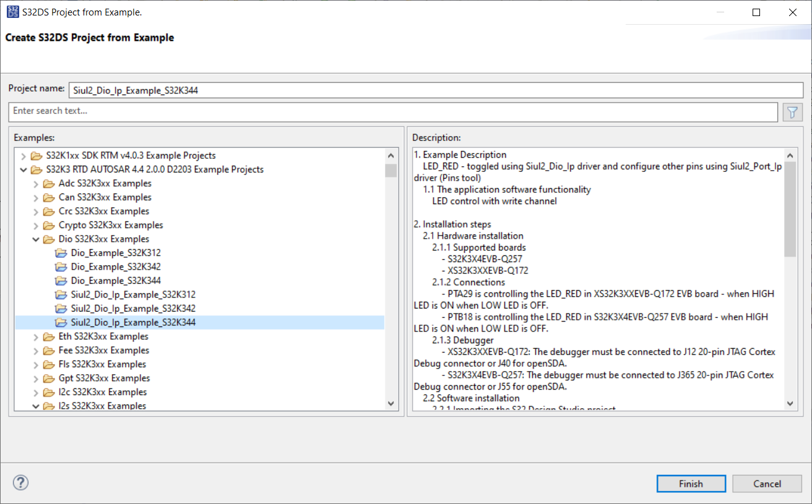812x504 pixels.
Task: Click the Siul2_Dio_Ip_Example_S32K342 project icon
Action: pyautogui.click(x=61, y=309)
